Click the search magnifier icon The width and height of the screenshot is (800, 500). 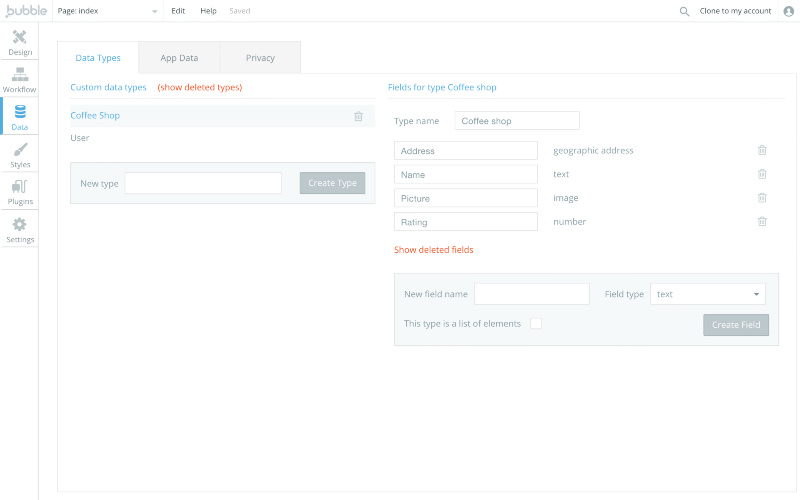684,11
